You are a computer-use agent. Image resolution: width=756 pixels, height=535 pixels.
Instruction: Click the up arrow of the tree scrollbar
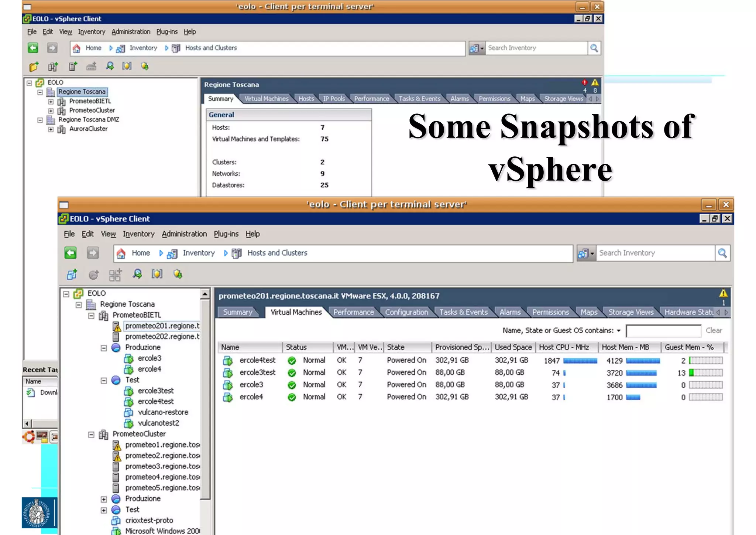pyautogui.click(x=205, y=294)
